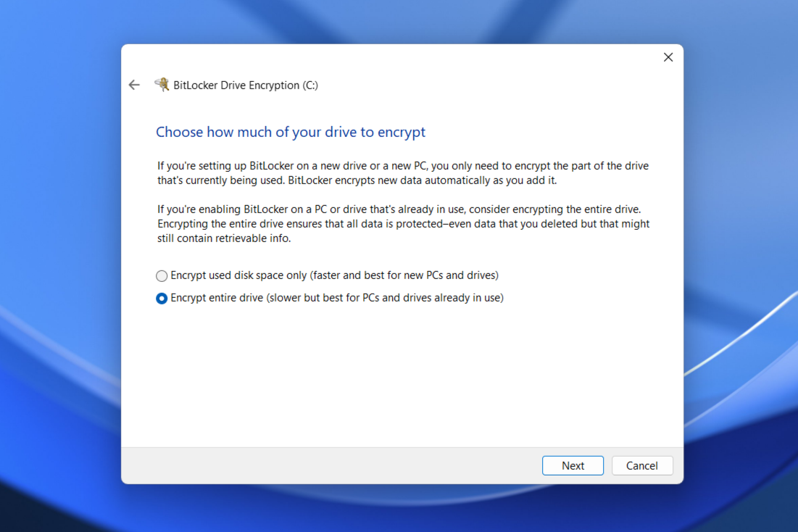This screenshot has width=798, height=532.
Task: Click the BitLocker key-and-lock icon
Action: [x=162, y=85]
